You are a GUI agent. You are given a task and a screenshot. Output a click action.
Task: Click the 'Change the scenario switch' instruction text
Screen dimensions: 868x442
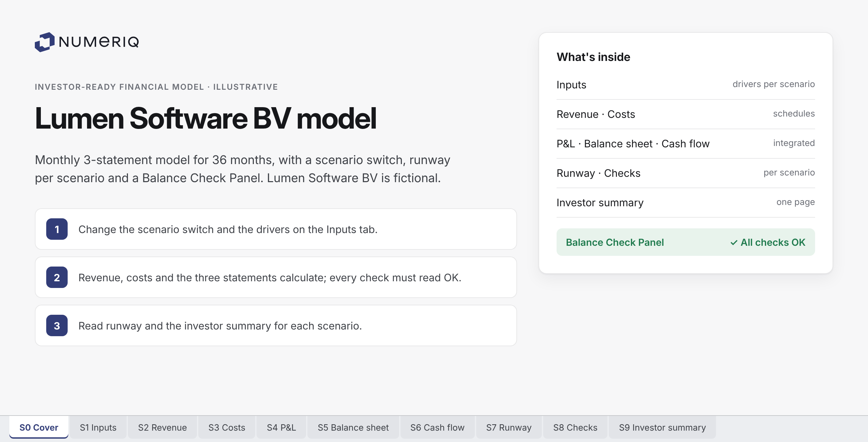tap(228, 229)
